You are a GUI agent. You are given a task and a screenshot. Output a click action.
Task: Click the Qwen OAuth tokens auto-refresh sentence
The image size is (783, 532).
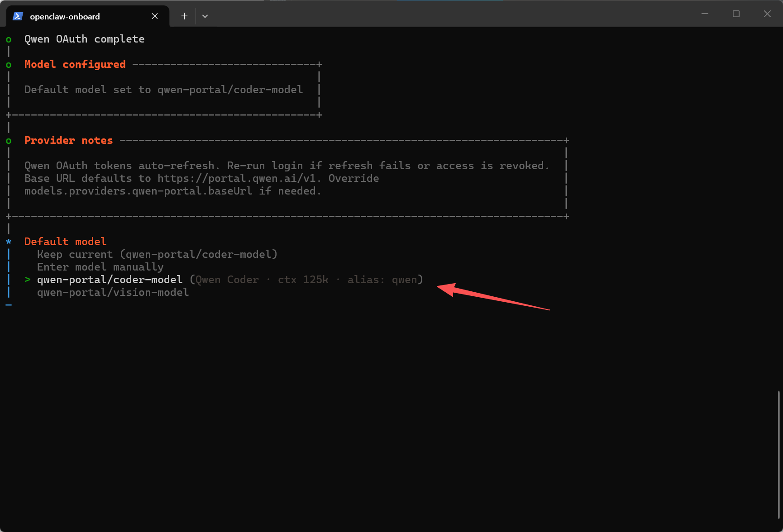coord(122,166)
